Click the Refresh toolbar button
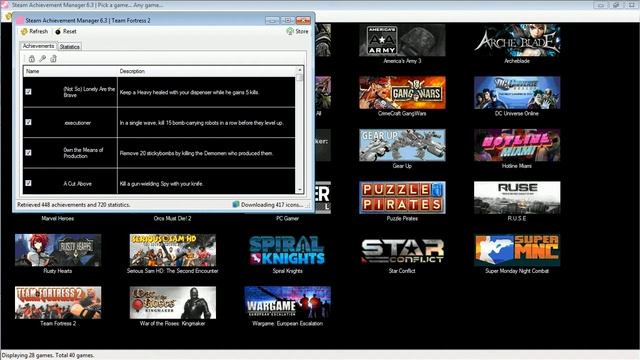The height and width of the screenshot is (360, 640). pos(34,31)
